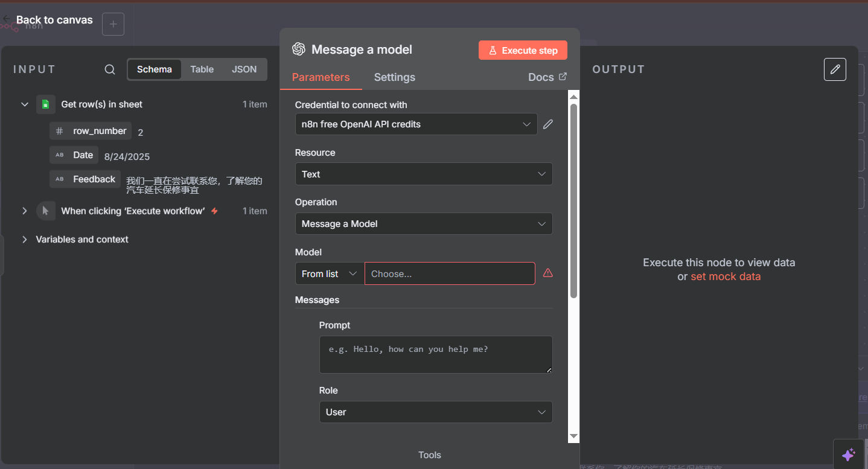Click the hash icon for row_number
The height and width of the screenshot is (469, 868).
click(59, 131)
